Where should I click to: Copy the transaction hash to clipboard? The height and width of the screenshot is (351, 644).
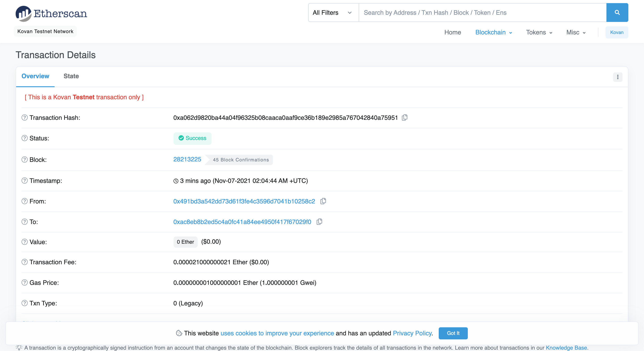[405, 118]
